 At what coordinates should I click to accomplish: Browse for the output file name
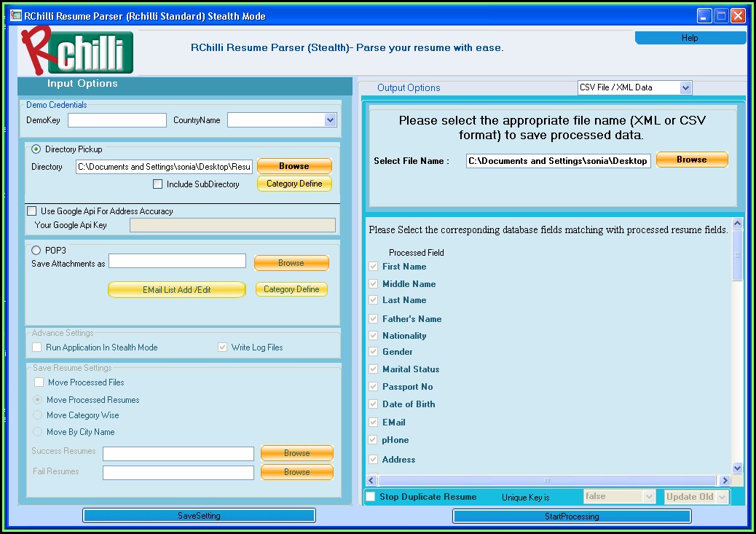click(x=691, y=160)
